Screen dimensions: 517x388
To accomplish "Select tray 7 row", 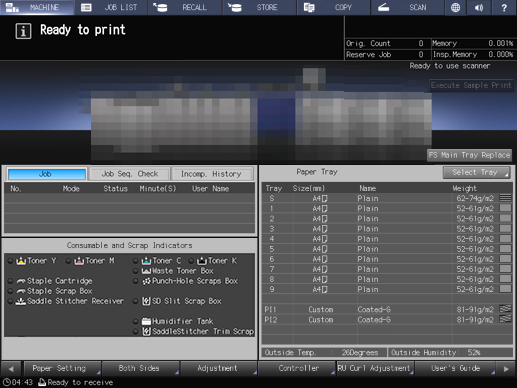I will [x=387, y=269].
